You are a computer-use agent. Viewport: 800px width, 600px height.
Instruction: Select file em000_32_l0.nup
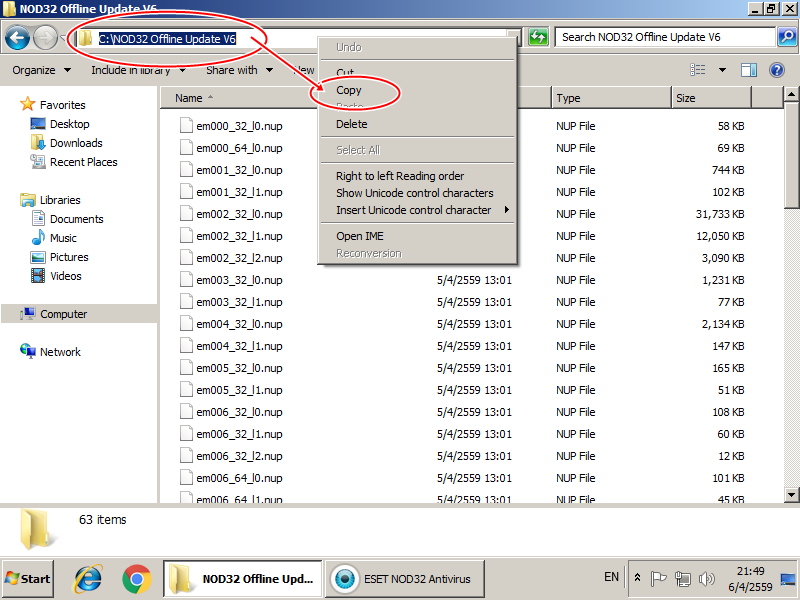click(239, 126)
